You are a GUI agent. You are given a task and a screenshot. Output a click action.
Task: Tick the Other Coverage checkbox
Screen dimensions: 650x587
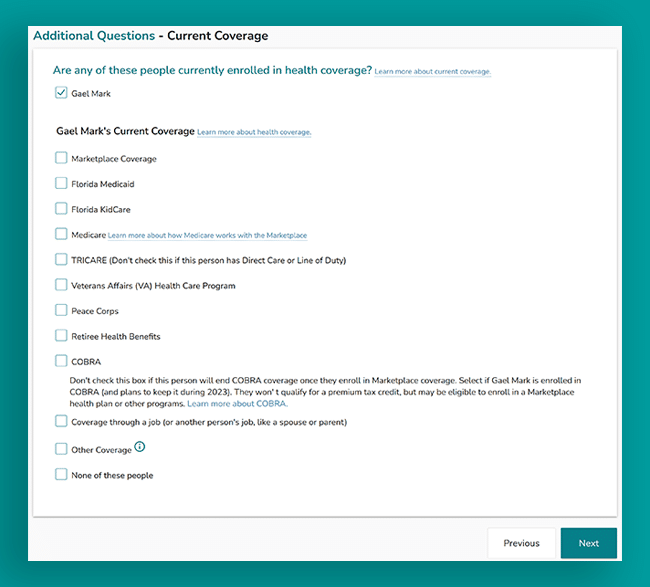(x=61, y=449)
